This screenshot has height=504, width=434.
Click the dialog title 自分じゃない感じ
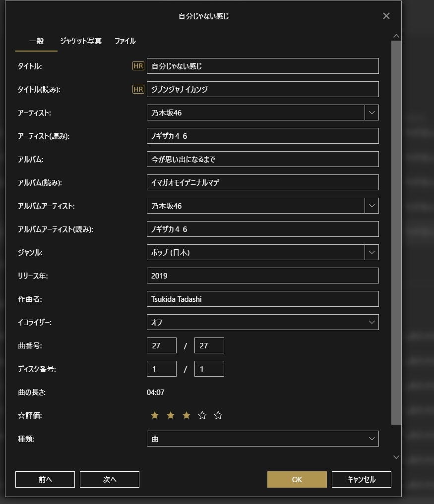(204, 16)
